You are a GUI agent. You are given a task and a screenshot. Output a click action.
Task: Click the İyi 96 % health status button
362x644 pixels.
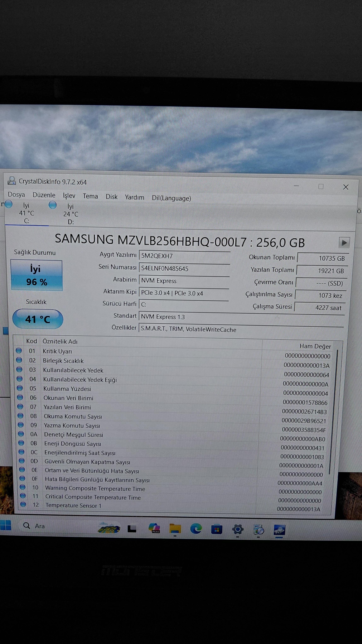click(36, 275)
